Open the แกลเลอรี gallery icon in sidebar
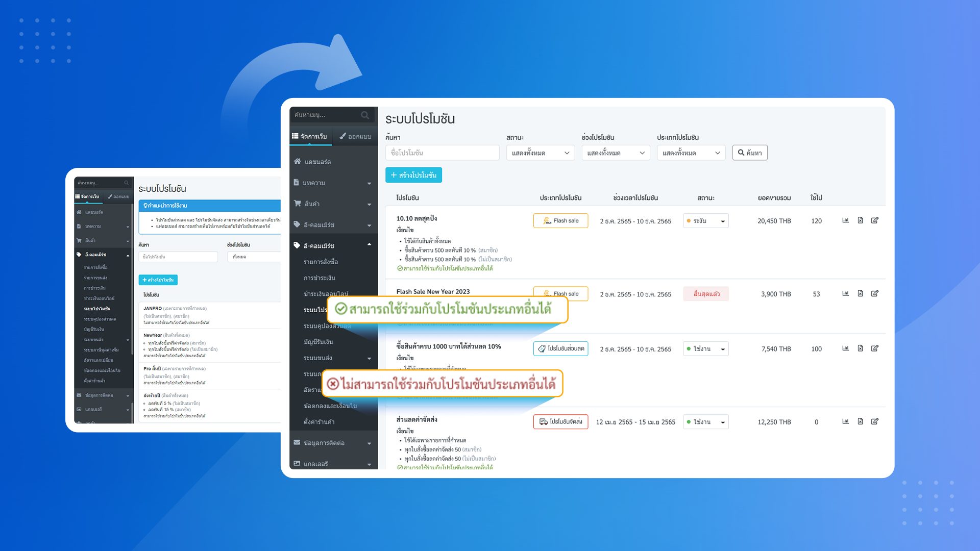This screenshot has width=980, height=551. tap(297, 464)
